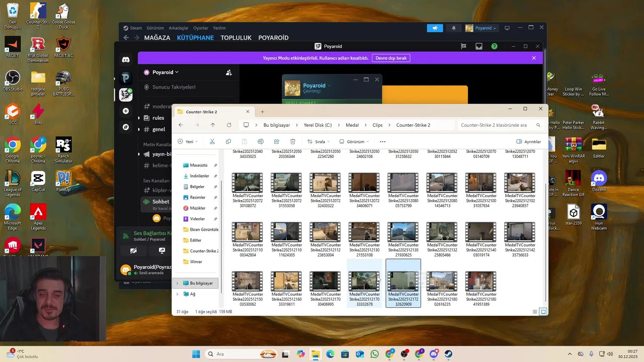This screenshot has height=362, width=644.
Task: Expand the Ağ tree node
Action: point(177,294)
